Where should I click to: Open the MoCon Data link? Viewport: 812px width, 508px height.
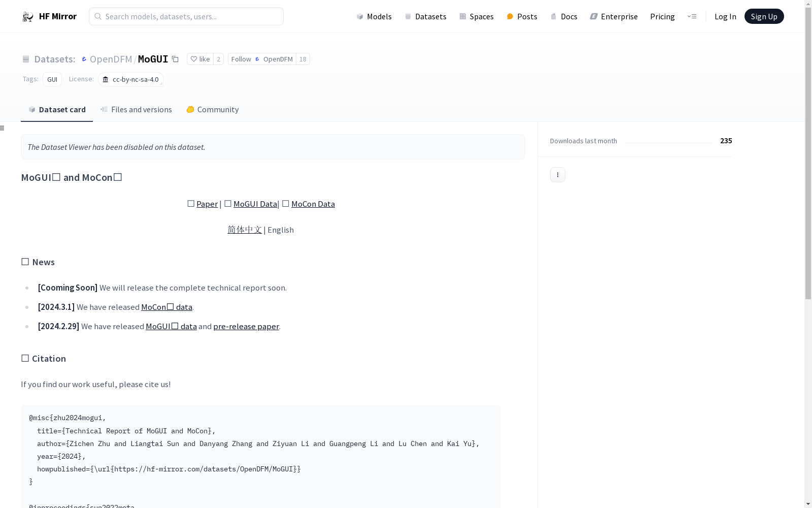click(313, 204)
